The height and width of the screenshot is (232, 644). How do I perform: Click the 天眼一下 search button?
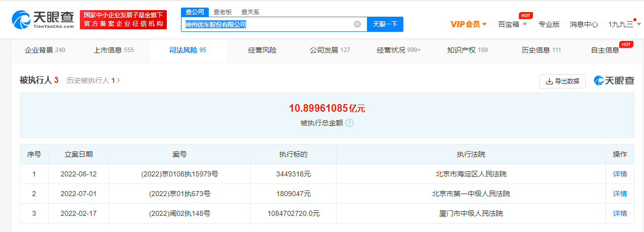point(385,24)
